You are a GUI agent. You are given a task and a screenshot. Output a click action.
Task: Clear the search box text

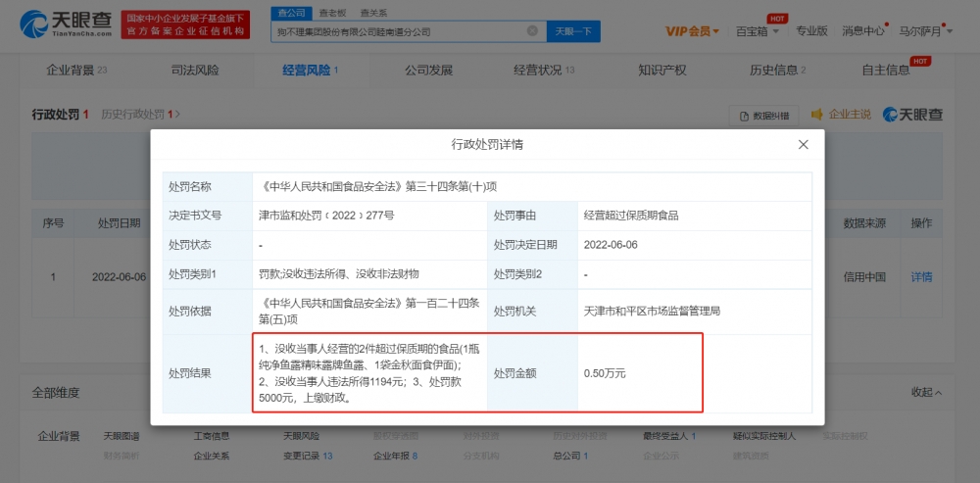[532, 30]
